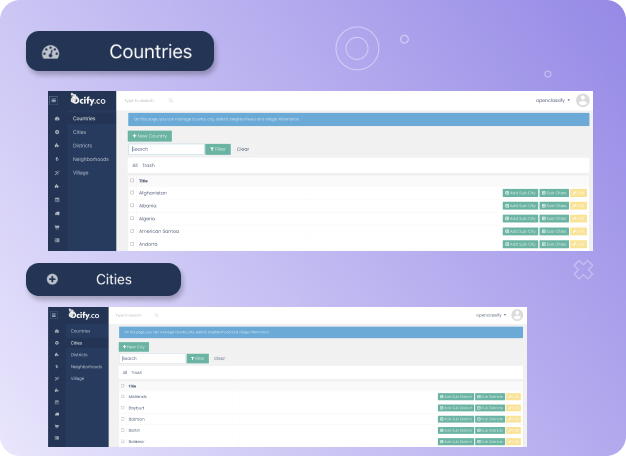
Task: Expand the openclassify account menu in the Cities panel
Action: 489,315
